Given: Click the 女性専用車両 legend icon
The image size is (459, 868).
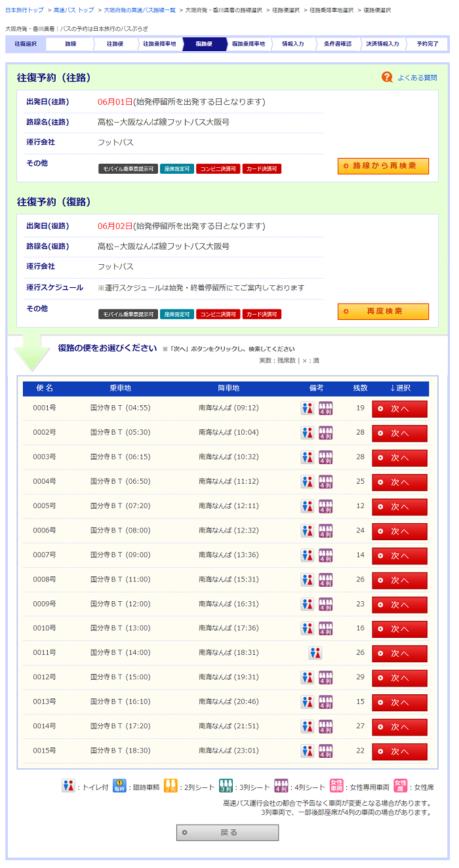Looking at the screenshot, I should [336, 786].
